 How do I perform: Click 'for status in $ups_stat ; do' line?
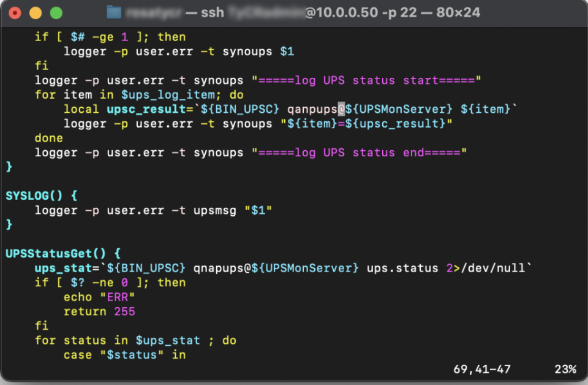tap(135, 340)
